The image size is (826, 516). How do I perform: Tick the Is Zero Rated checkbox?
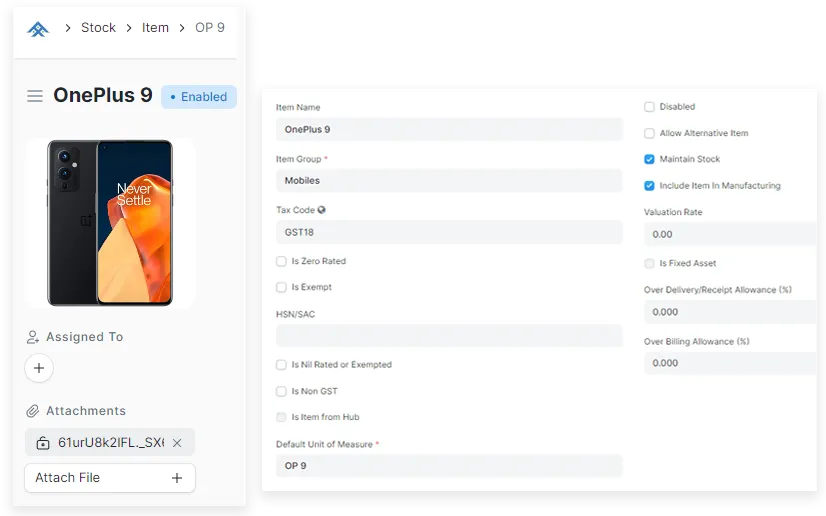point(281,261)
